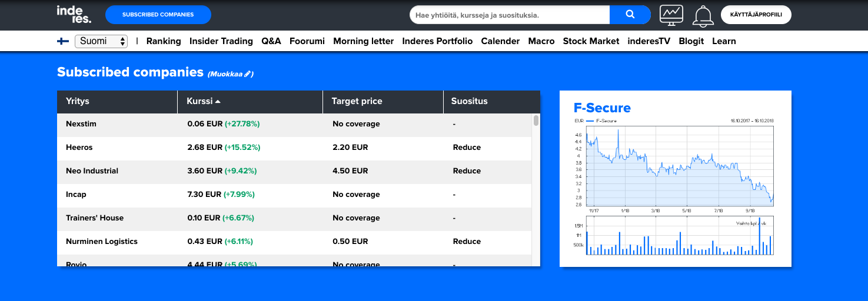This screenshot has width=868, height=301.
Task: Click the Target price column header
Action: point(357,102)
